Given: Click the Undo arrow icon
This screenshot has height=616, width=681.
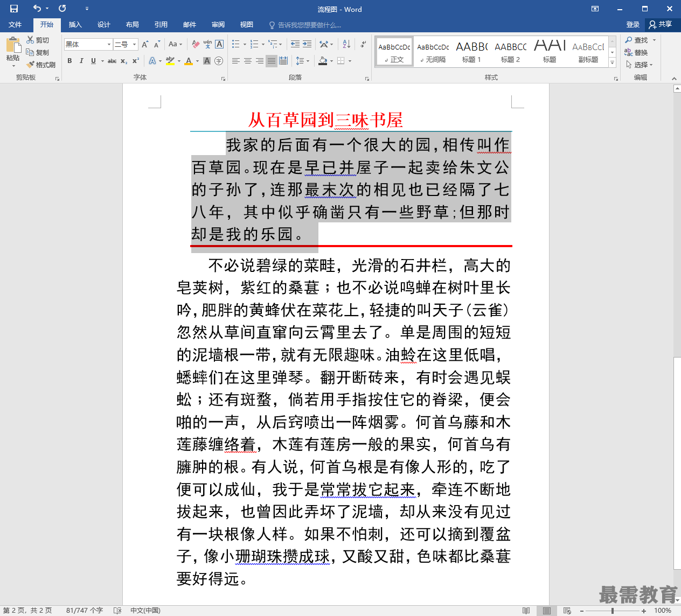Looking at the screenshot, I should pyautogui.click(x=37, y=9).
